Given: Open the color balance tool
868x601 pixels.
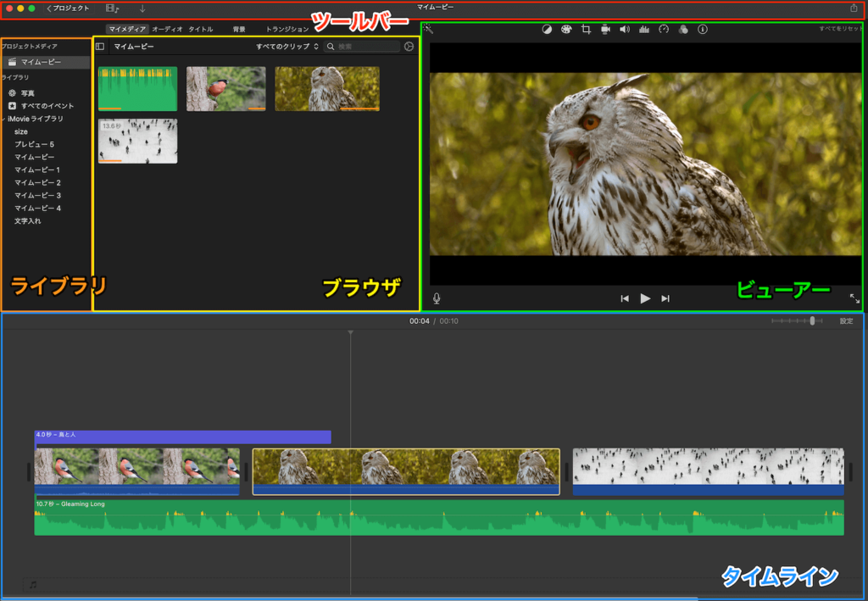Looking at the screenshot, I should tap(548, 29).
